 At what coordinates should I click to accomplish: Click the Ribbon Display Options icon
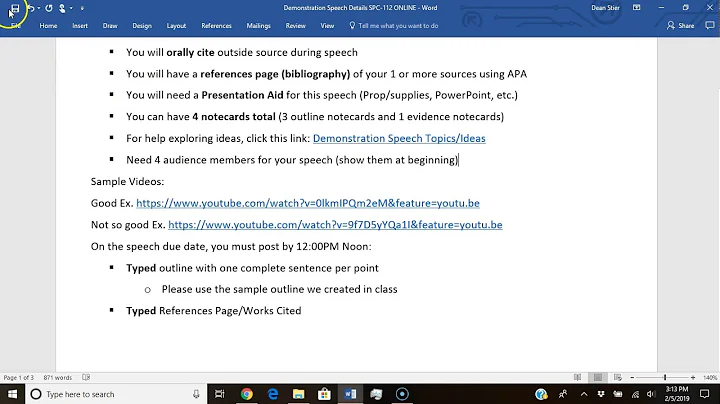point(636,8)
